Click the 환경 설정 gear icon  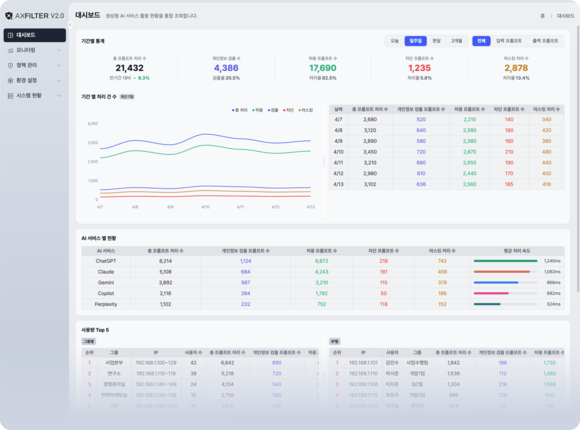click(10, 80)
